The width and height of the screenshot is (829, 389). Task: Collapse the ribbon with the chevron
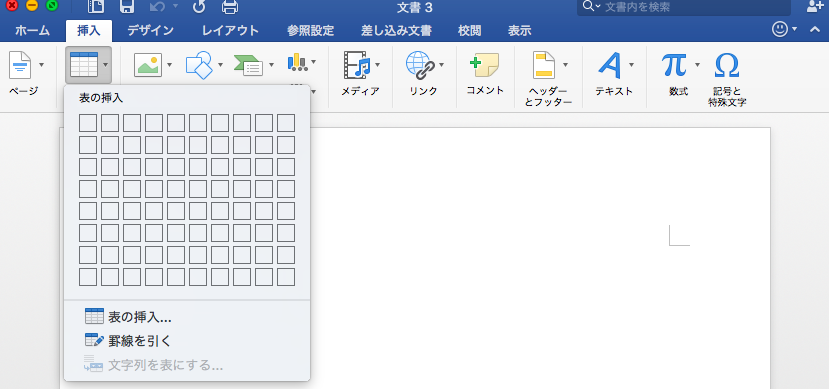coord(815,30)
